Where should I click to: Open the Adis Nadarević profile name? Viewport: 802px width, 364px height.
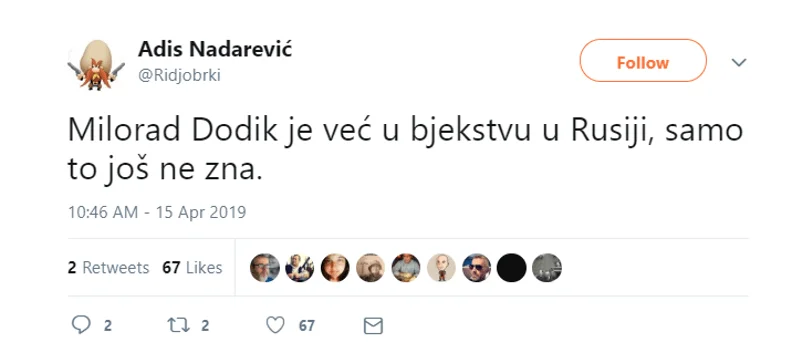pos(215,50)
